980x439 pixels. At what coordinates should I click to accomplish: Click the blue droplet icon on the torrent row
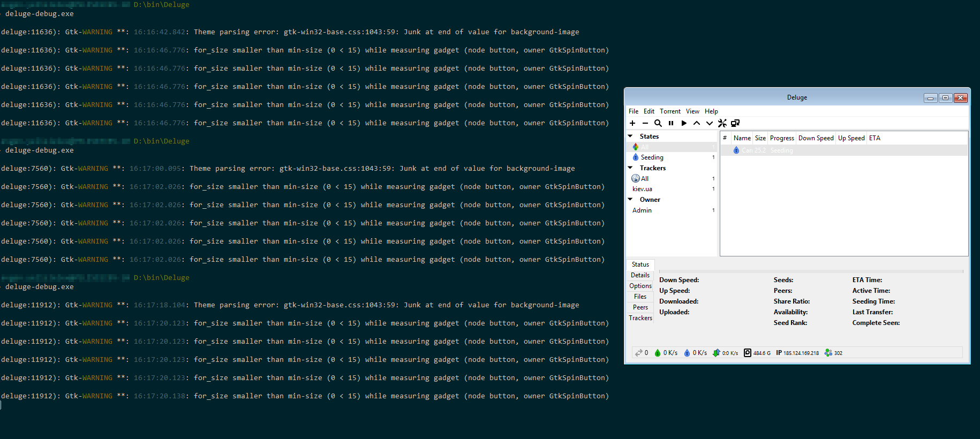tap(736, 150)
